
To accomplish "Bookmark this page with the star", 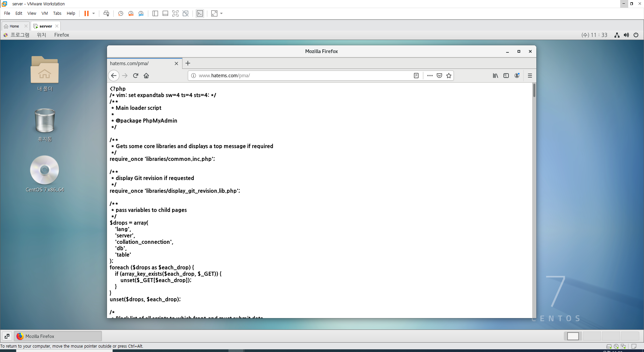I will point(449,76).
